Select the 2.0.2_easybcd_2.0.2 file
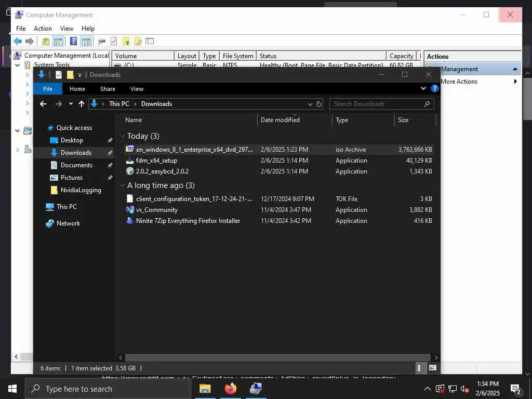532x399 pixels. [x=279, y=171]
